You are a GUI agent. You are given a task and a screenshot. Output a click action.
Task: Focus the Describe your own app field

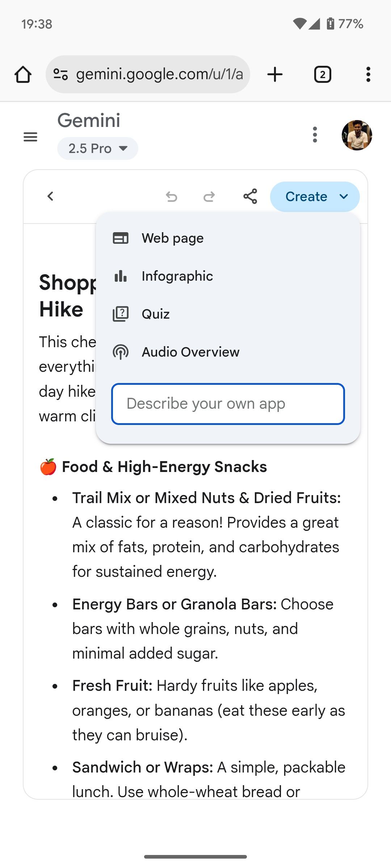tap(228, 404)
